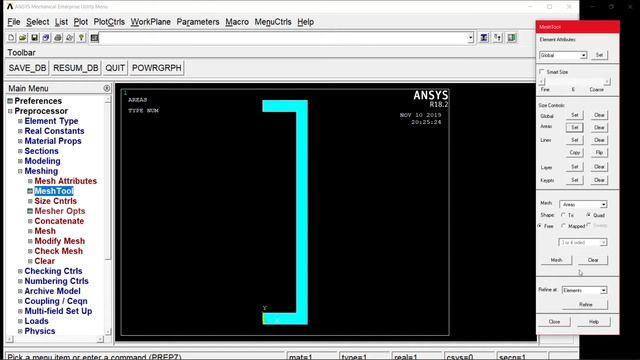The width and height of the screenshot is (640, 360).
Task: Click the Smart Size slider track
Action: (575, 82)
